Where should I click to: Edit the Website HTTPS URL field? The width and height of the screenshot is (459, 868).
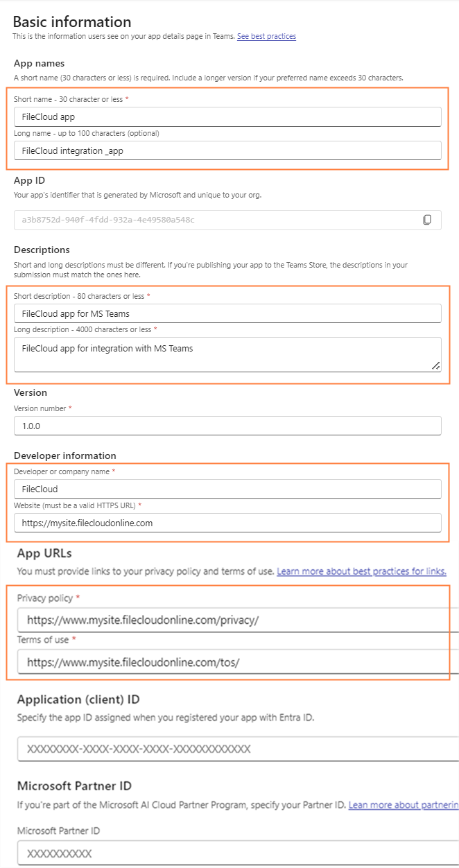(x=227, y=523)
